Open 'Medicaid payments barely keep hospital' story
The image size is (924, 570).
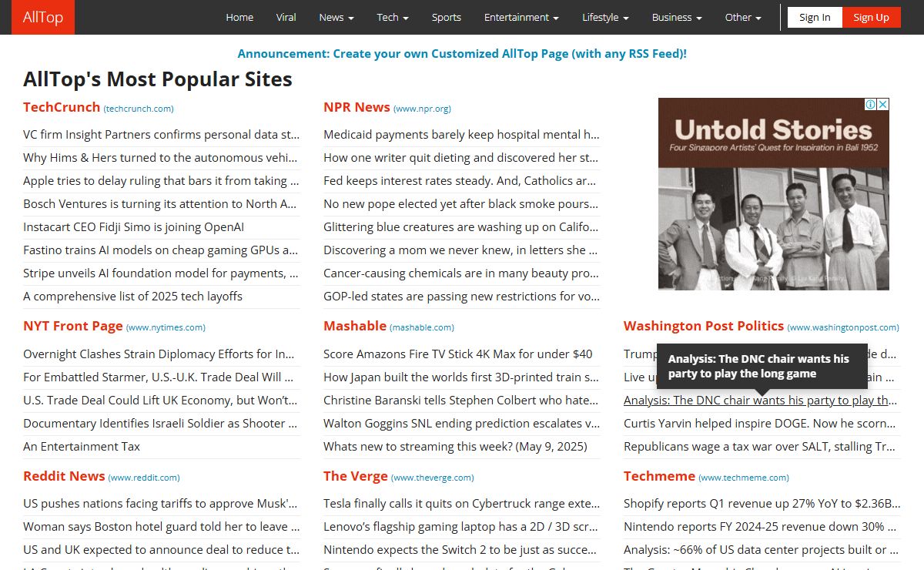click(x=462, y=135)
